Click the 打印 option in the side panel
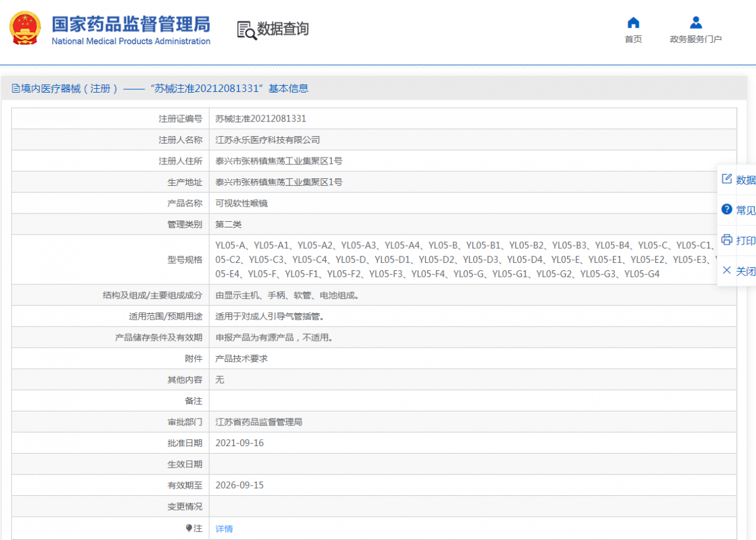 tap(745, 240)
